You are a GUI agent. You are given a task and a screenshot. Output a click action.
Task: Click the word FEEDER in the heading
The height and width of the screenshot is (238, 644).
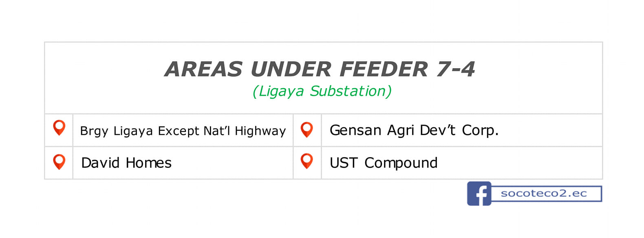[384, 69]
